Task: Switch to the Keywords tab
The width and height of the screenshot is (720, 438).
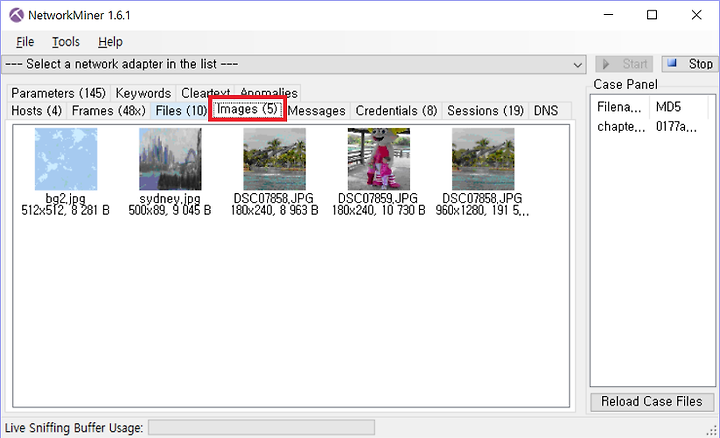Action: [x=143, y=93]
